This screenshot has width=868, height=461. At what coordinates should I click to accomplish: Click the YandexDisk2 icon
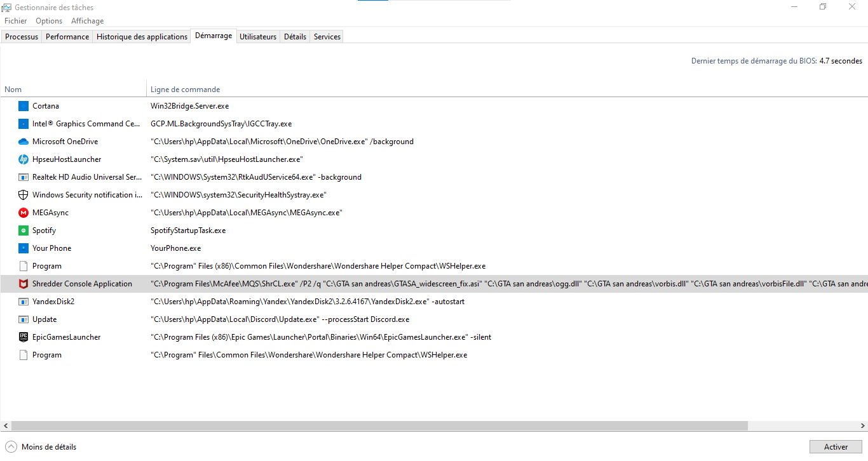coord(24,302)
